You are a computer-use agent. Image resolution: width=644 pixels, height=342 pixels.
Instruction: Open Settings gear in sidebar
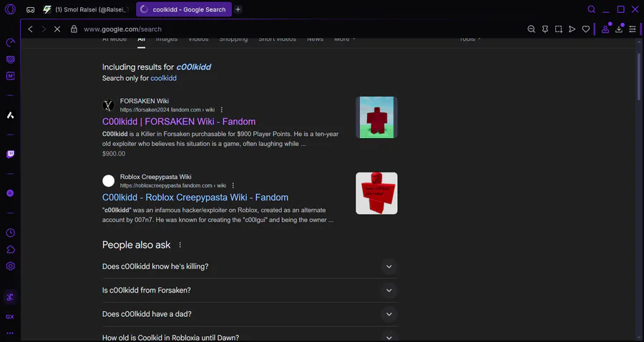pyautogui.click(x=10, y=266)
